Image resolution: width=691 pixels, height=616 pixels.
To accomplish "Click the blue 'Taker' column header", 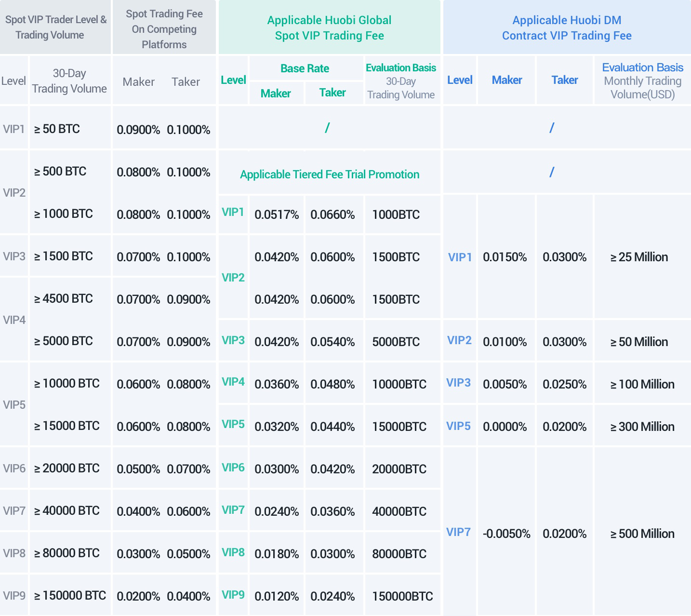I will tap(565, 80).
